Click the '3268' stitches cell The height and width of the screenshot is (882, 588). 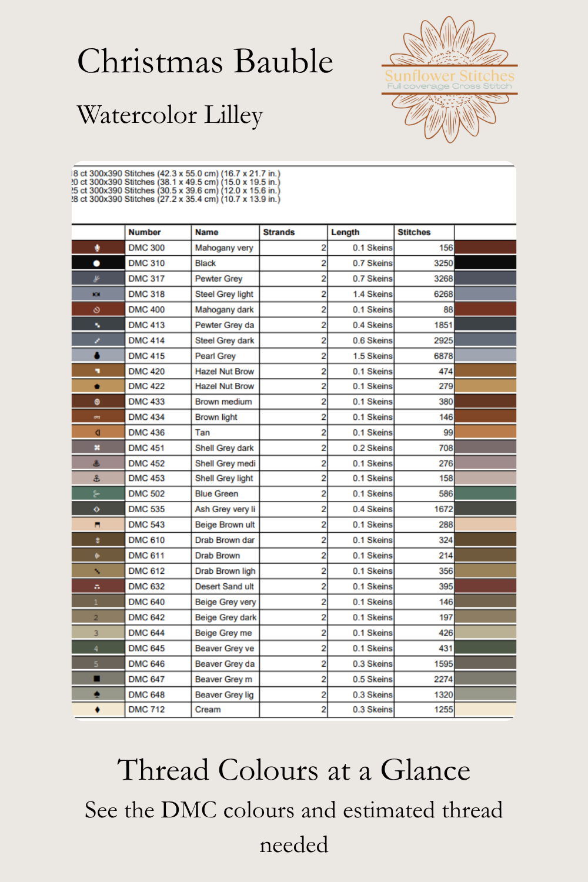(424, 279)
